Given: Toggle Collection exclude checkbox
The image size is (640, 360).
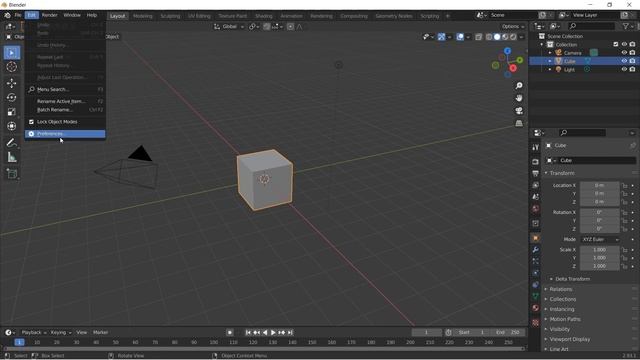Looking at the screenshot, I should pos(616,44).
